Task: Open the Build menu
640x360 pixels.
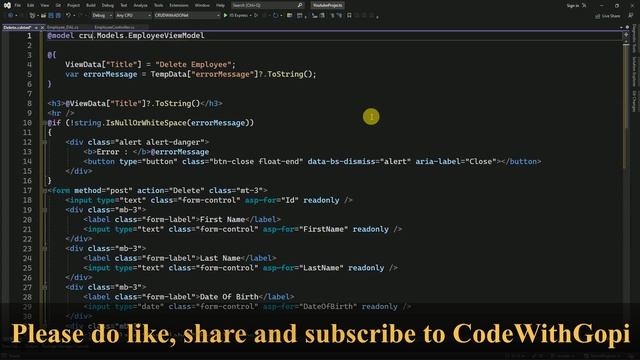Action: (x=91, y=5)
